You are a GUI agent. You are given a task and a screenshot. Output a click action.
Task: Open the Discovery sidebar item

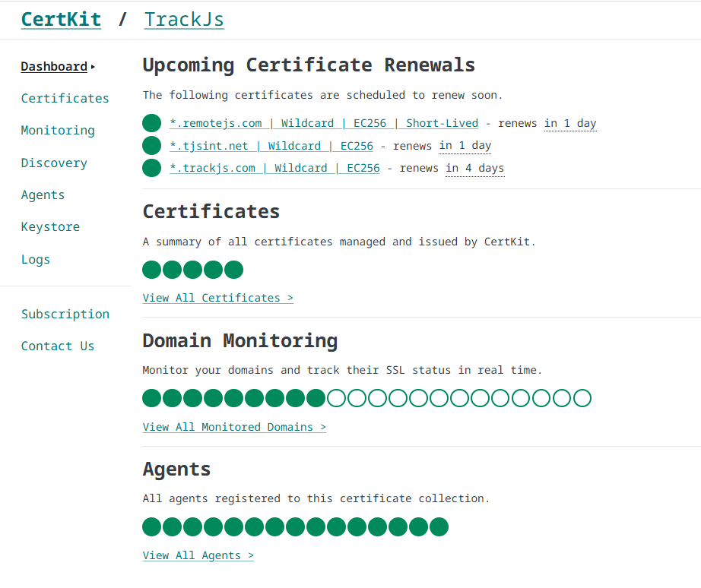(54, 163)
